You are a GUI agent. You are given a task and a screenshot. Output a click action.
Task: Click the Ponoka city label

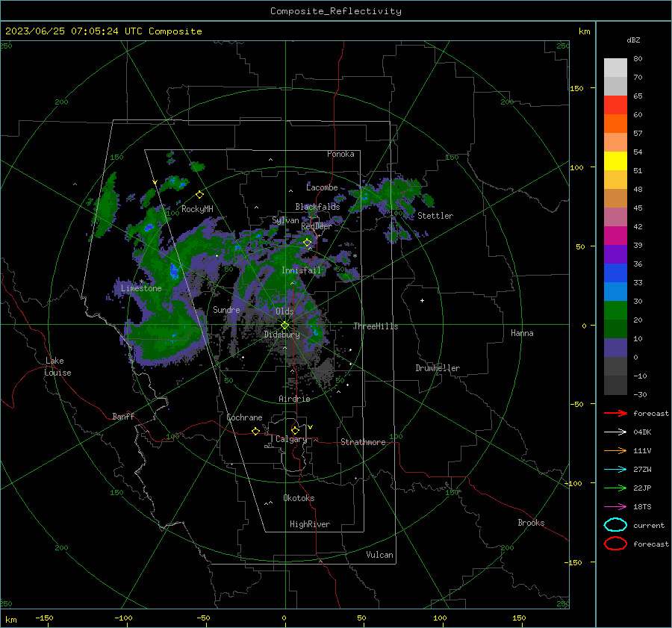pos(340,154)
